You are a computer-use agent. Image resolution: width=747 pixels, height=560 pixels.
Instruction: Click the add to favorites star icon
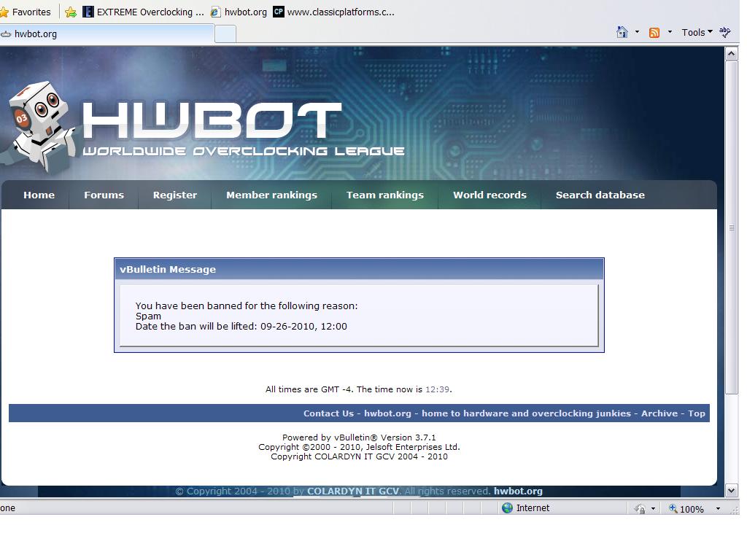[71, 12]
